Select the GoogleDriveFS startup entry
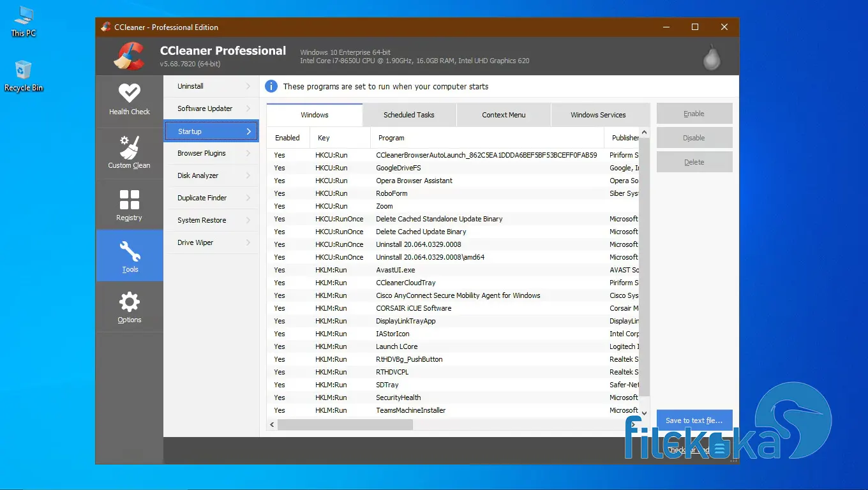 coord(453,168)
